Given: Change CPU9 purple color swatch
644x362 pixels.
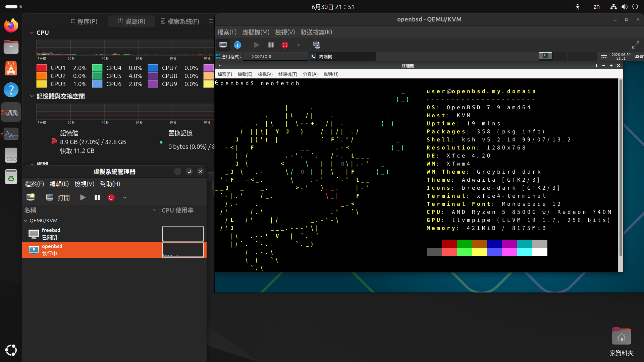Looking at the screenshot, I should tap(153, 84).
